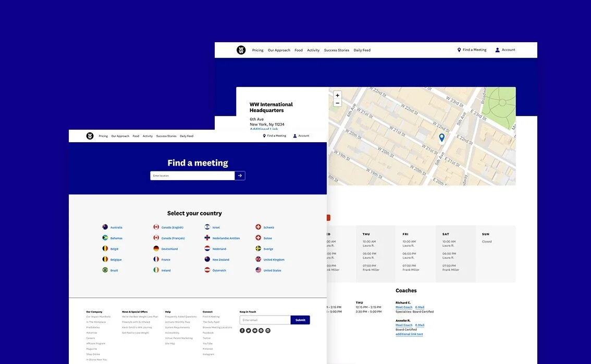Open Pricing in the front page navigation
This screenshot has height=364, width=591.
point(103,136)
